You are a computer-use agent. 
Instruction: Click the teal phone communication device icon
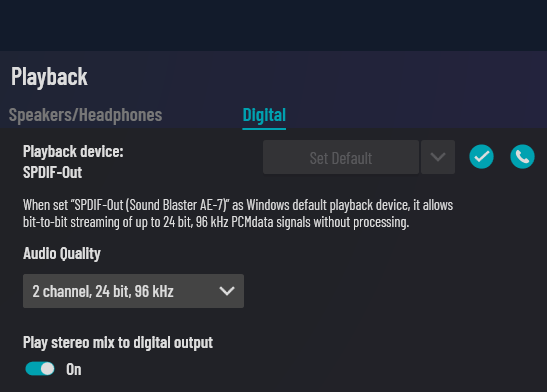coord(522,157)
